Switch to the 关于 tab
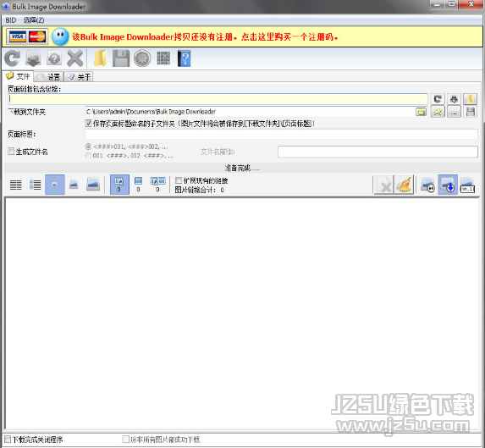Image resolution: width=485 pixels, height=448 pixels. click(x=79, y=77)
